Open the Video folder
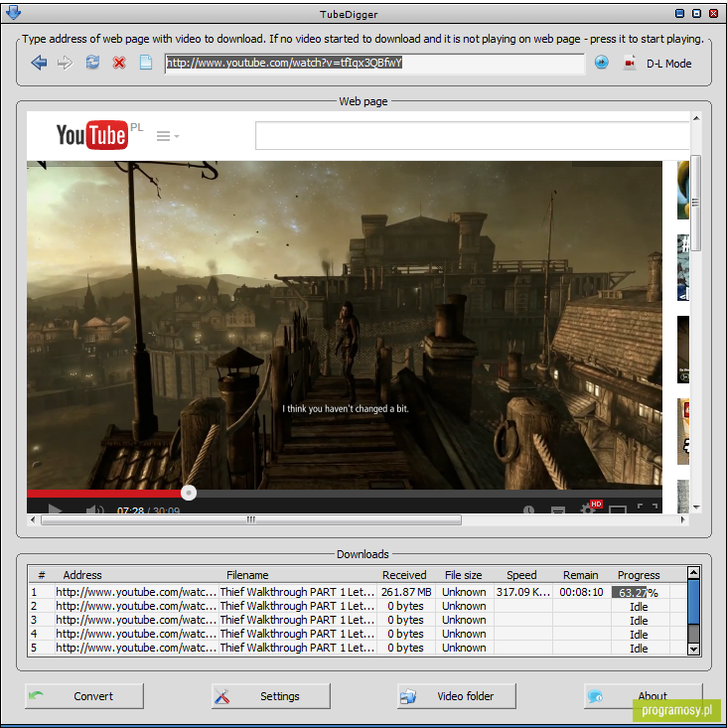Image resolution: width=727 pixels, height=728 pixels. click(456, 696)
